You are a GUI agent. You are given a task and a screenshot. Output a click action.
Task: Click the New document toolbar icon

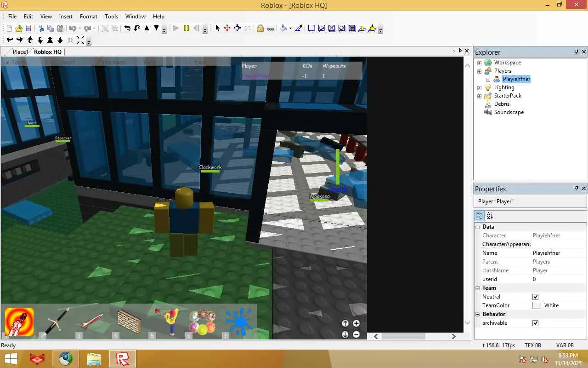(x=9, y=29)
